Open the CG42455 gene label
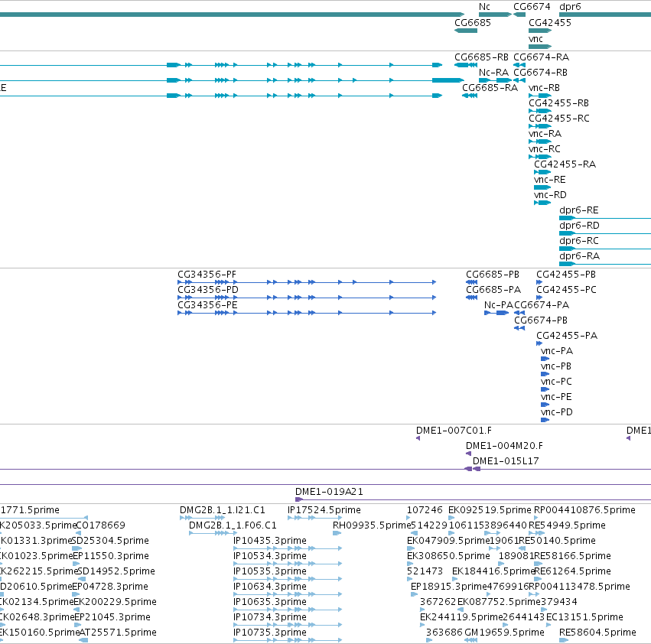The image size is (651, 644). [550, 23]
